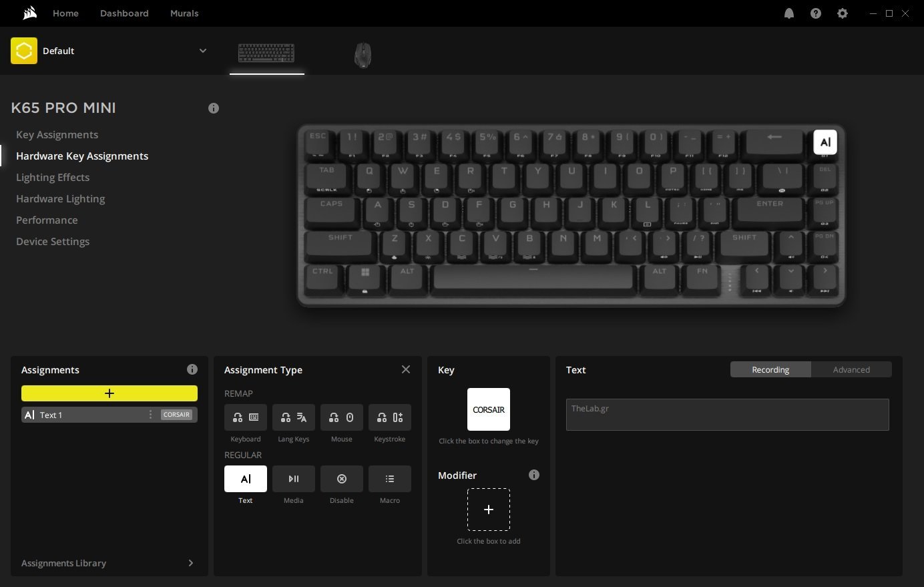This screenshot has height=587, width=924.
Task: Click the TheLab.gr text input field
Action: point(728,415)
